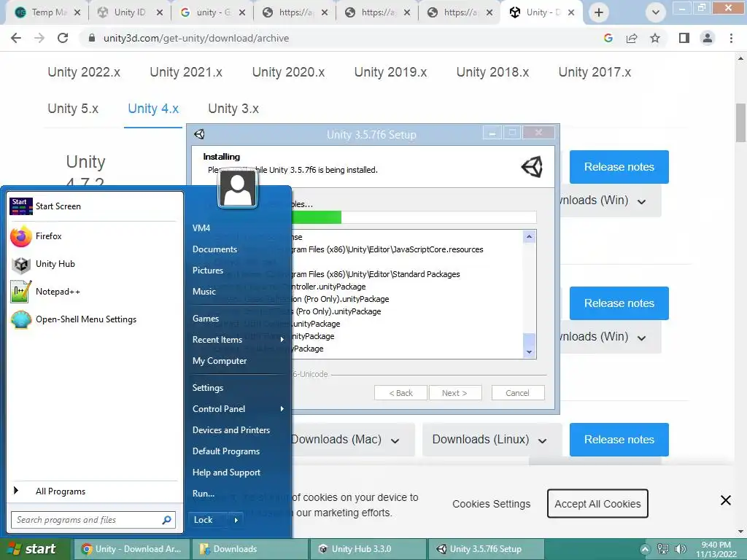Open the tab search dropdown in Chrome

click(656, 13)
